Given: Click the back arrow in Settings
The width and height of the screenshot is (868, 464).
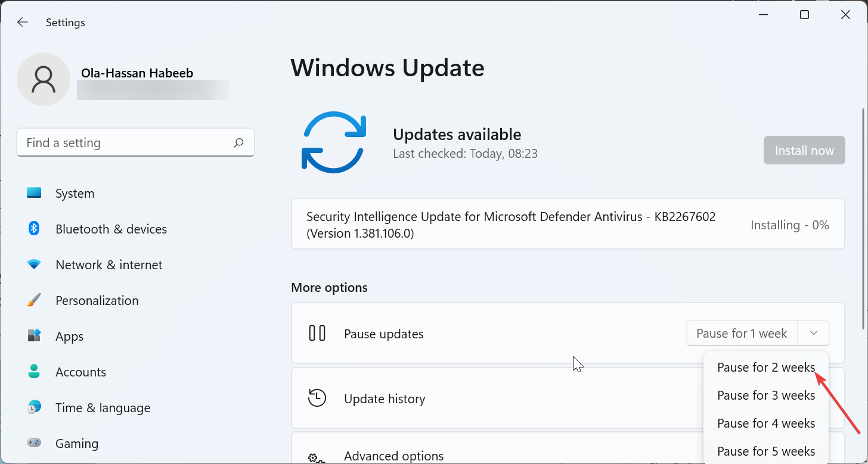Looking at the screenshot, I should 22,22.
